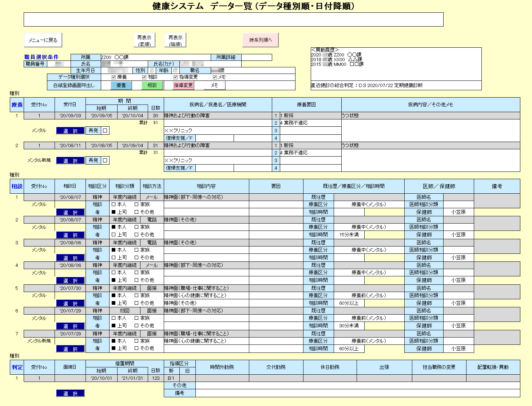The height and width of the screenshot is (406, 532).
Task: Click the メニューに戻る button
Action: click(43, 40)
